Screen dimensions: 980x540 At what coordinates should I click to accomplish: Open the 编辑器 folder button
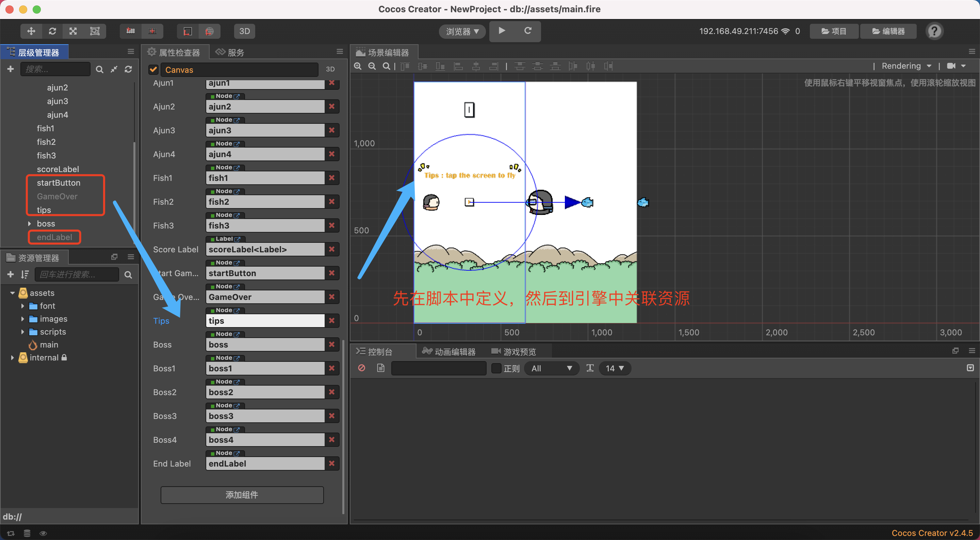coord(888,31)
